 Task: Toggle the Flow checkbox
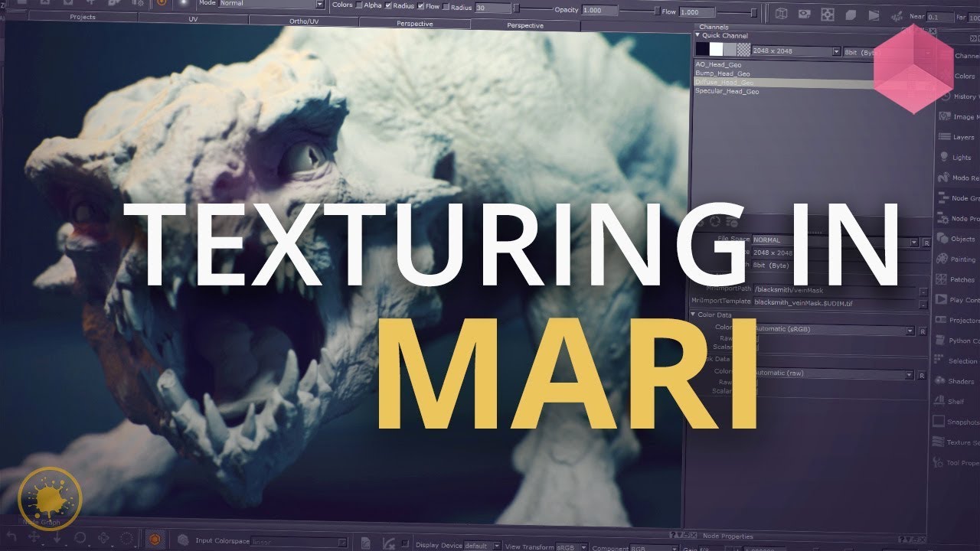coord(420,7)
